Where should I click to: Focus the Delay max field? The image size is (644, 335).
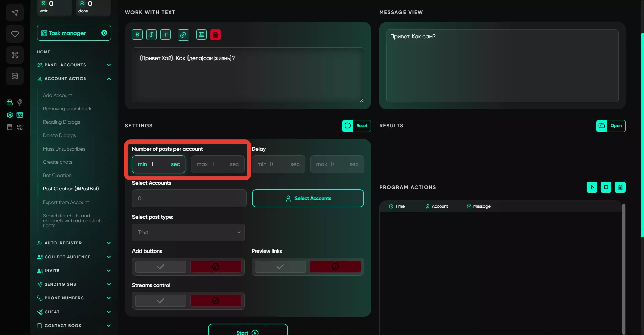[337, 164]
